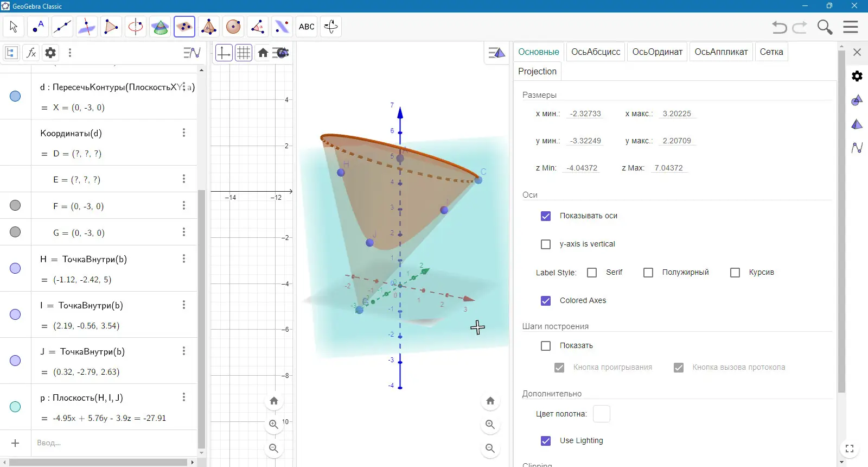Switch to the Основные tab
This screenshot has height=467, width=868.
tap(539, 52)
